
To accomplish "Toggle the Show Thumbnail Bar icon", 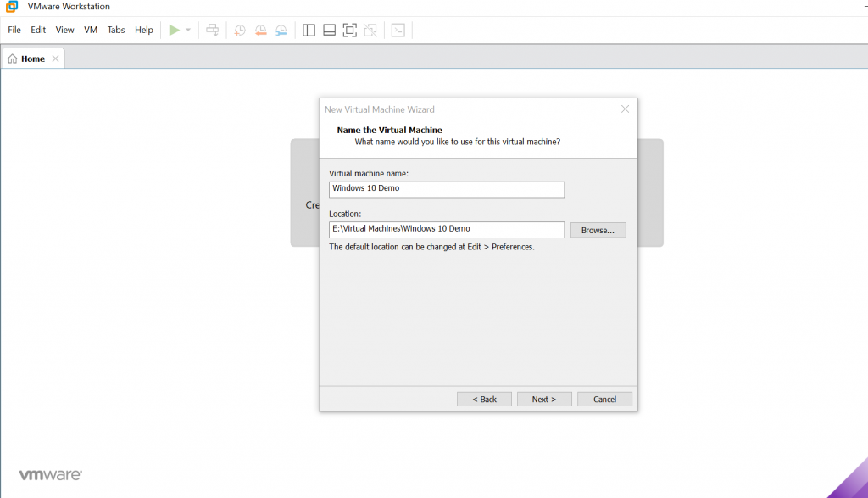I will (329, 30).
